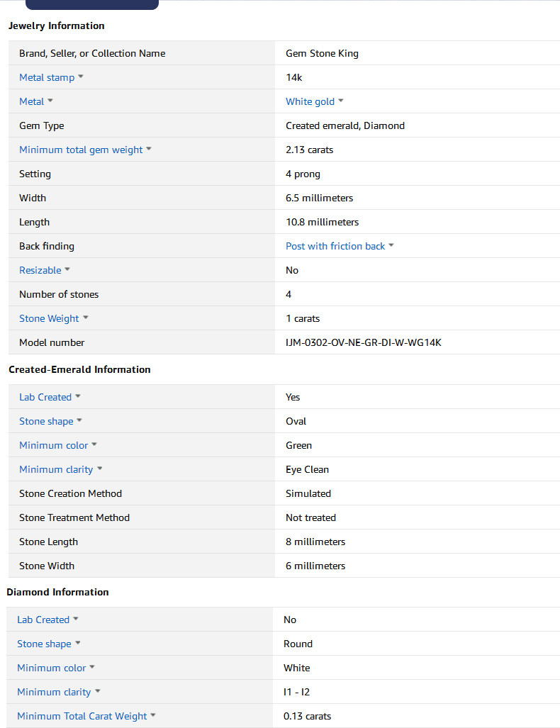Open Post with friction back link
The width and height of the screenshot is (560, 728).
point(335,246)
